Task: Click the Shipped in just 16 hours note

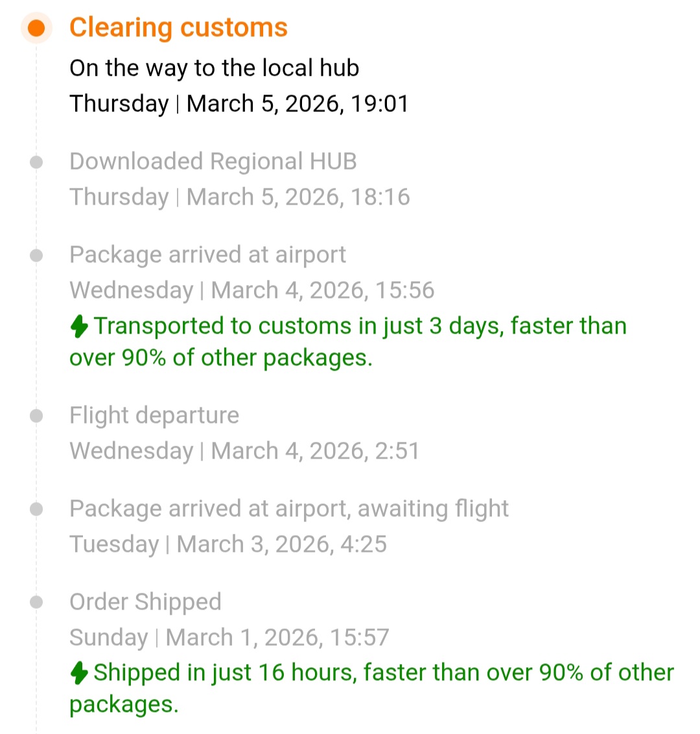Action: coord(382,674)
